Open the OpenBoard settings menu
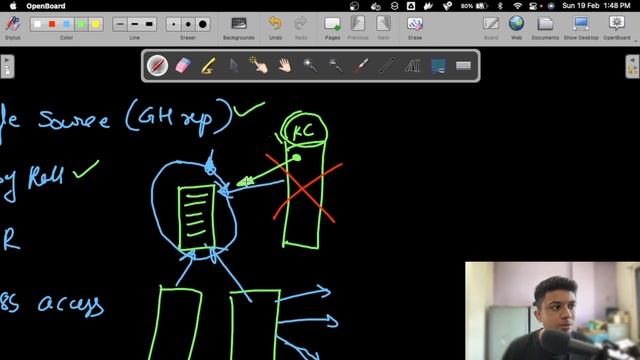 click(x=617, y=27)
